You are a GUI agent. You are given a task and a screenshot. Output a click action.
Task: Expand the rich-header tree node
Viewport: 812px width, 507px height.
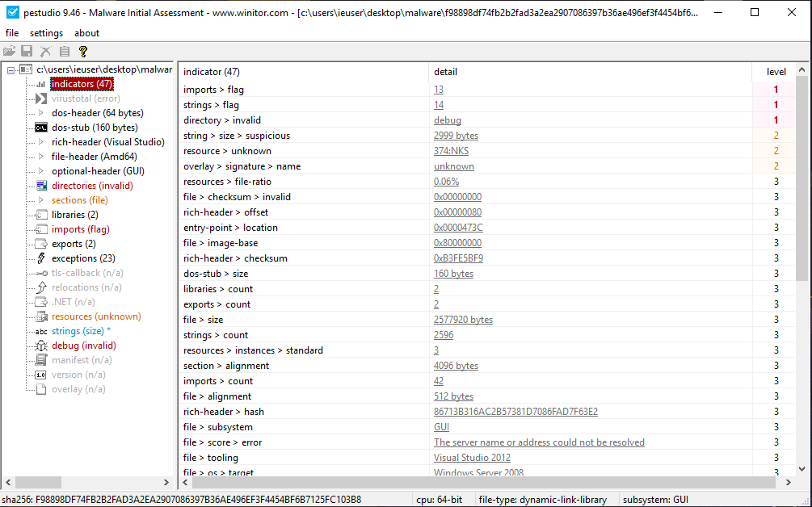click(41, 142)
